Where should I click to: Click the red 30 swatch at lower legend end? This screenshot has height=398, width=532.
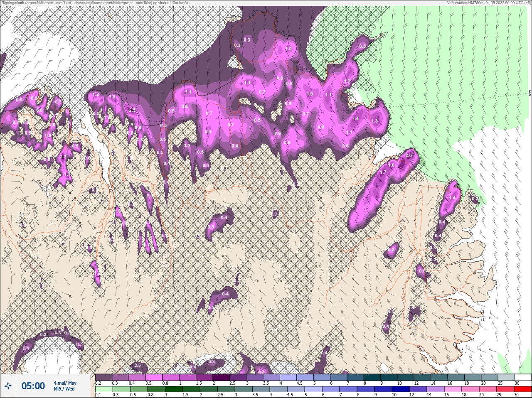tap(523, 389)
